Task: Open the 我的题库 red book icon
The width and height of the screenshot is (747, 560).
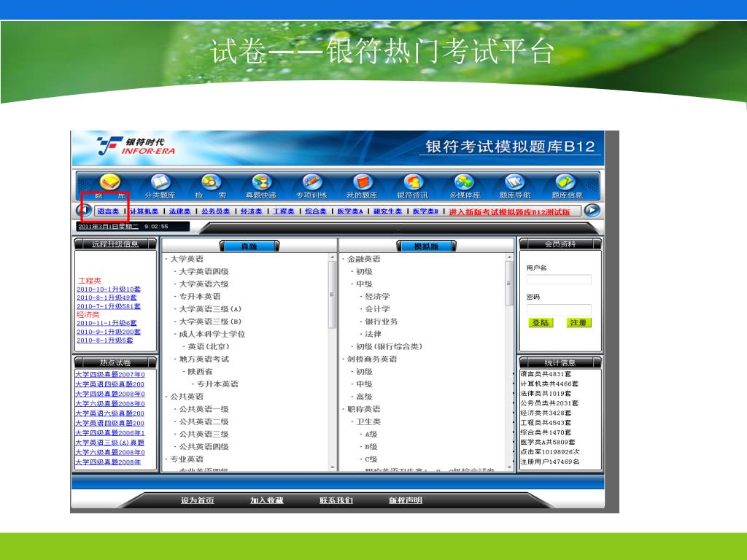Action: [363, 182]
